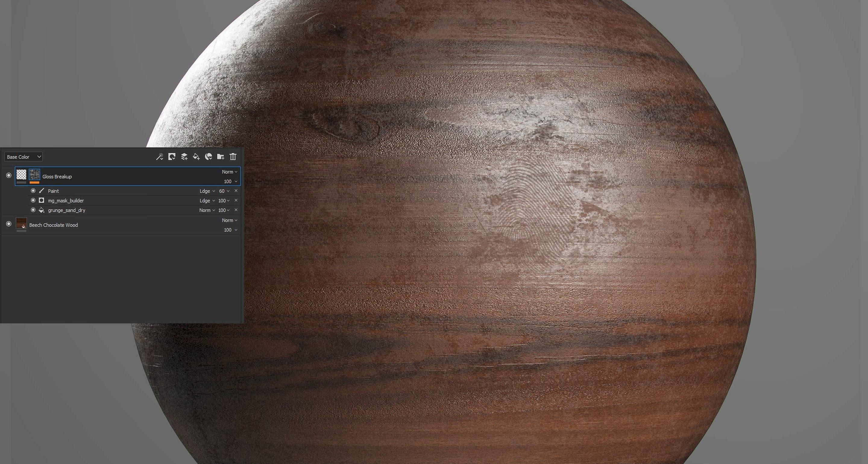Screen dimensions: 868x464
Task: Open the Gloss Breakup blend mode dropdown
Action: (229, 172)
